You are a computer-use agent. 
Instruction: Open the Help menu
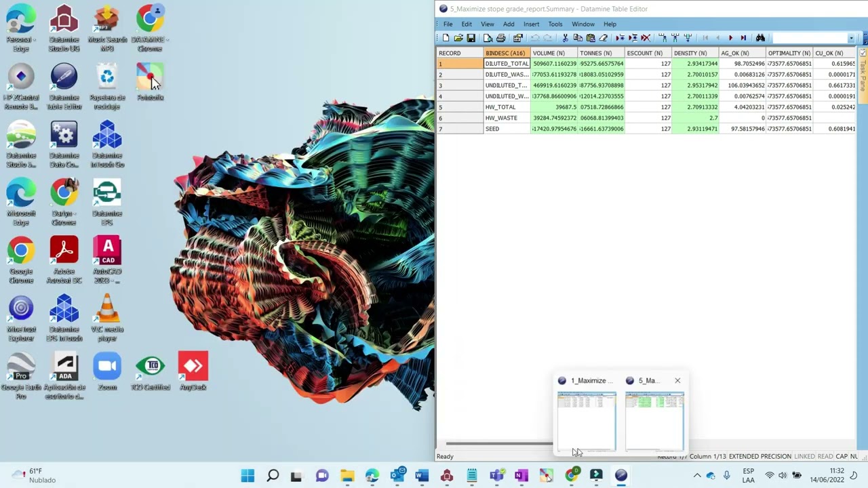coord(610,24)
